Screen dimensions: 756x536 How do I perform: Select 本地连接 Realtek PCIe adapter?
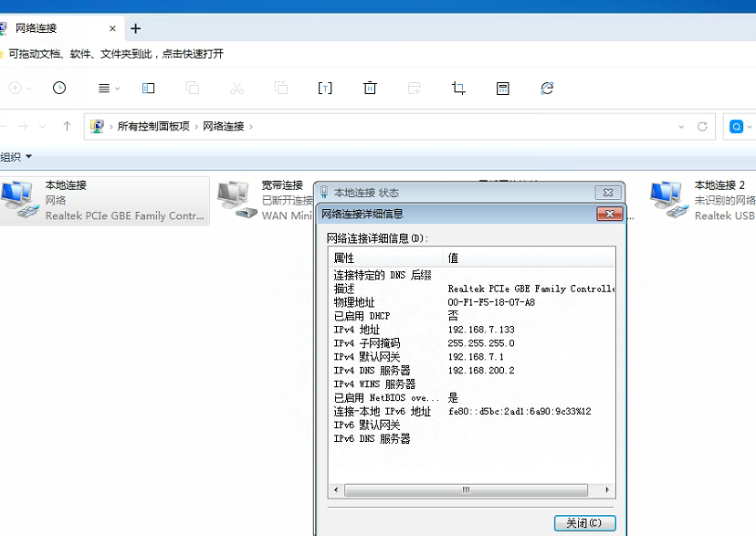pos(105,201)
